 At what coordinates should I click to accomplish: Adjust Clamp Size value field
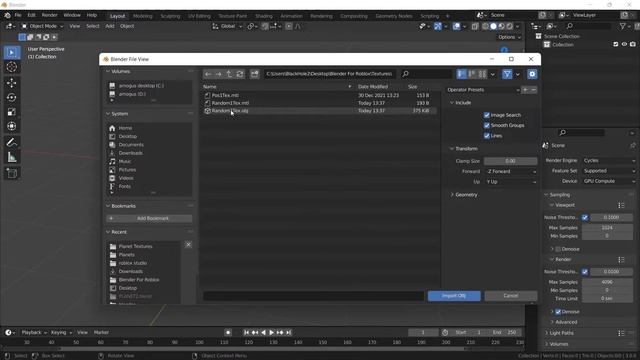click(x=510, y=161)
